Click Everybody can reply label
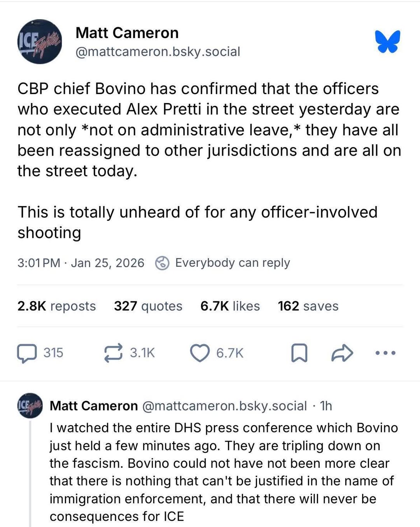This screenshot has height=527, width=420. (x=232, y=263)
